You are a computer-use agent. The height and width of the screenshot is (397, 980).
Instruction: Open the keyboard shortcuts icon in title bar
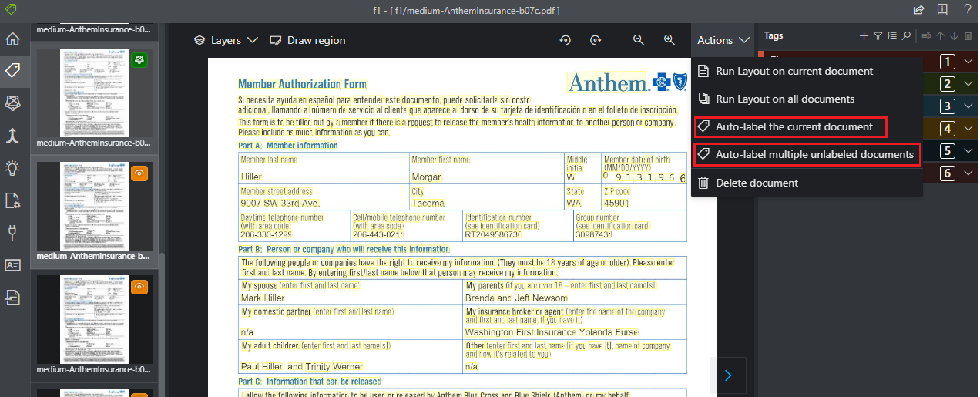[x=942, y=10]
